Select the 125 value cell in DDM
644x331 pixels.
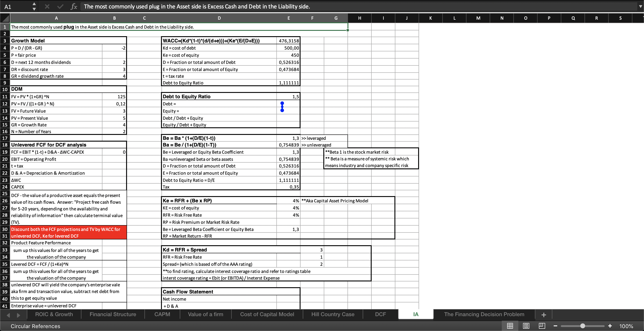(114, 97)
